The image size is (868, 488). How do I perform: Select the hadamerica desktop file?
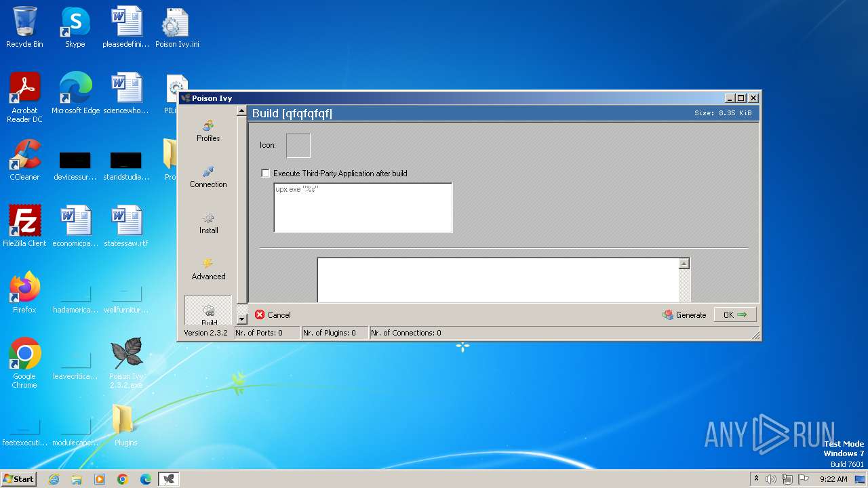point(75,298)
